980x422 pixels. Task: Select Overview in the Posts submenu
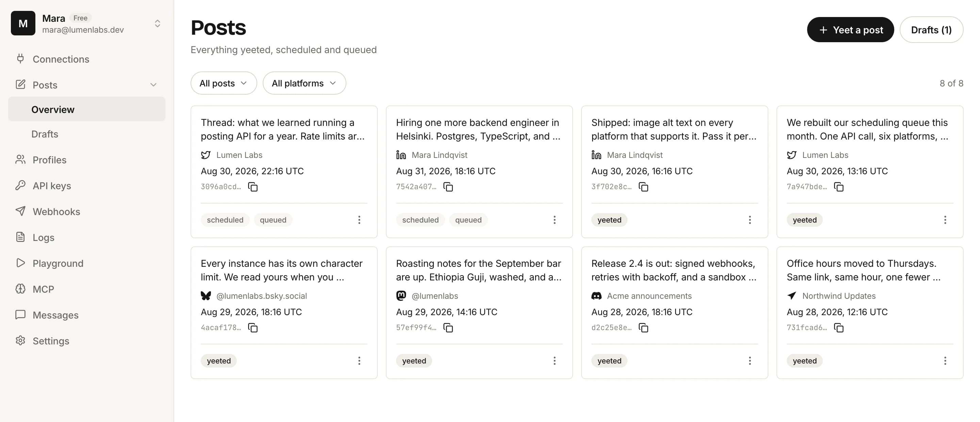coord(87,110)
